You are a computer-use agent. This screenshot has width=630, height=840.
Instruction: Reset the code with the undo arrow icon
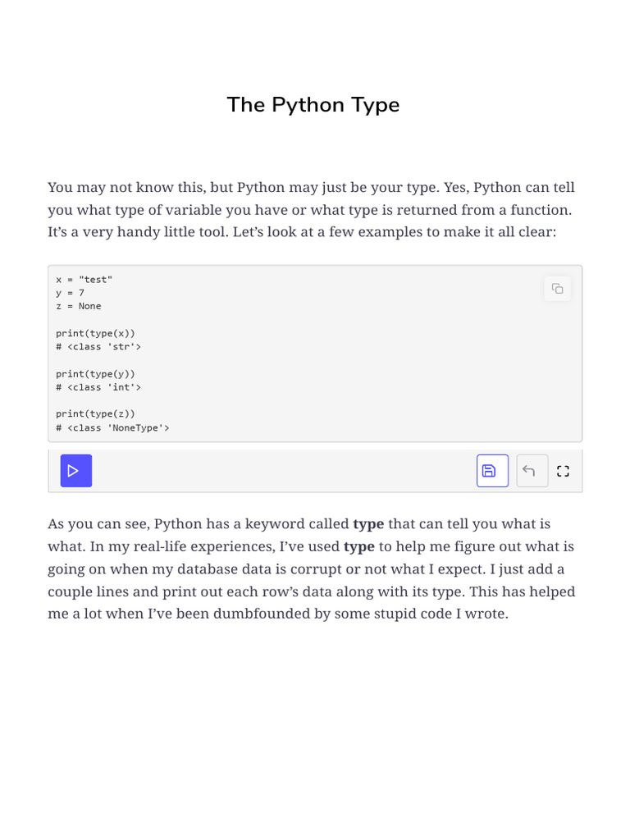tap(532, 471)
